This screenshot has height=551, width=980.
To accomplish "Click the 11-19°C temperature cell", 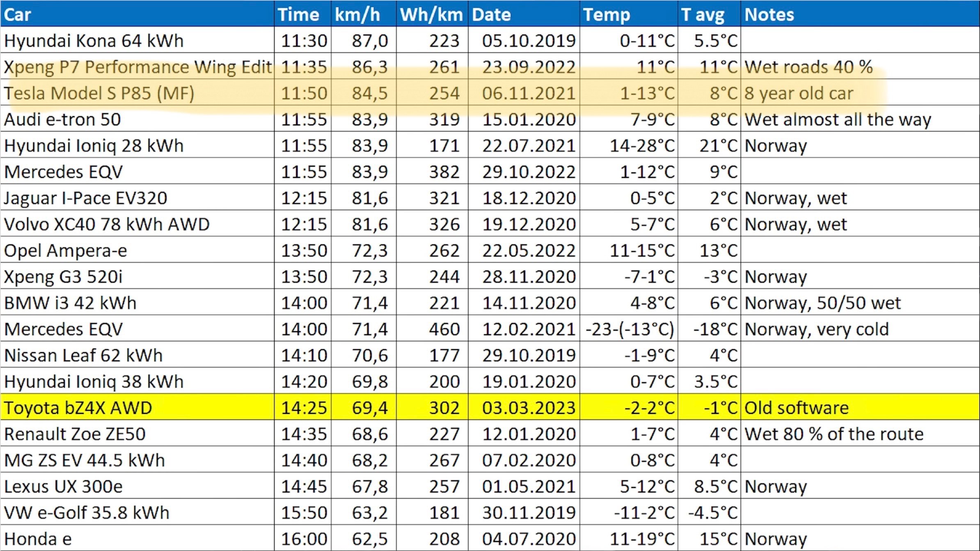I will (x=629, y=538).
